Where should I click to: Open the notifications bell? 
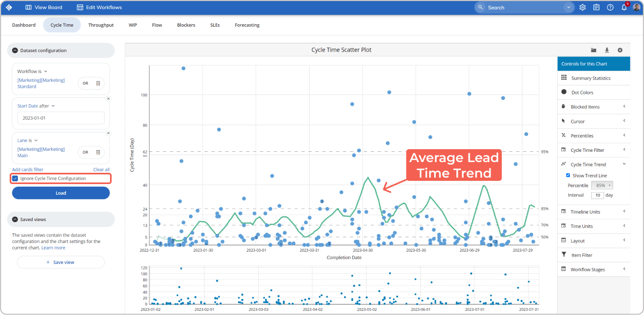624,8
